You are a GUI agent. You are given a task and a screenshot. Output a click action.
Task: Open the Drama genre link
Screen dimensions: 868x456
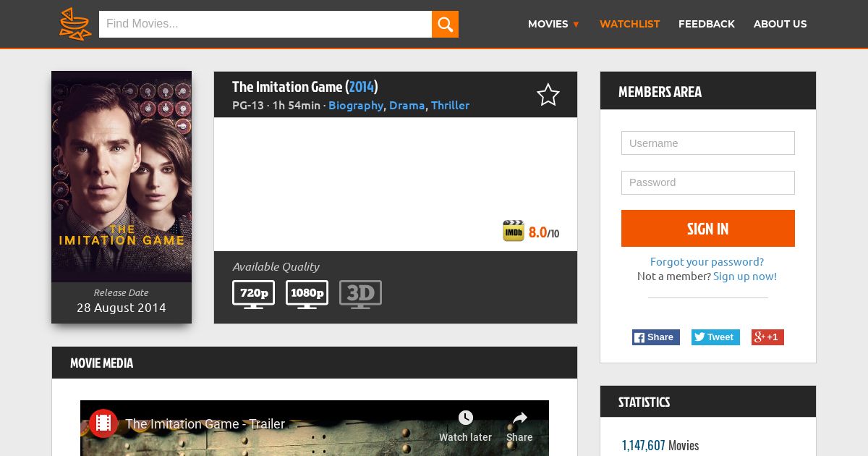[407, 105]
